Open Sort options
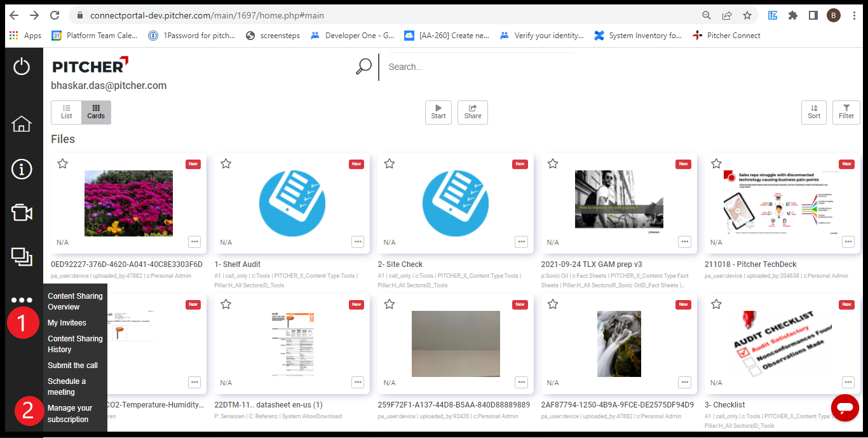868x438 pixels. click(814, 112)
